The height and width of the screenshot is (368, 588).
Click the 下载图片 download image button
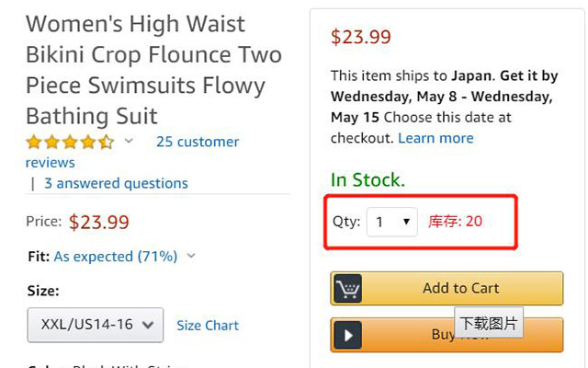coord(489,324)
